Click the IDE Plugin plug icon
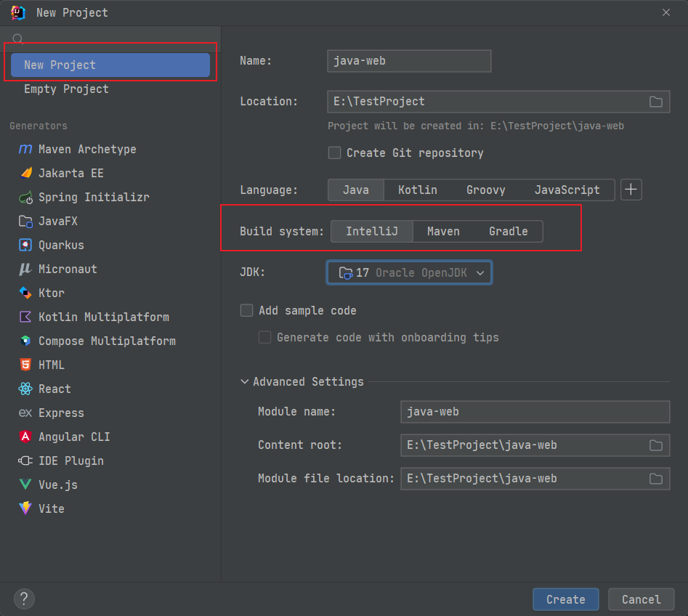Viewport: 688px width, 616px height. [x=25, y=461]
